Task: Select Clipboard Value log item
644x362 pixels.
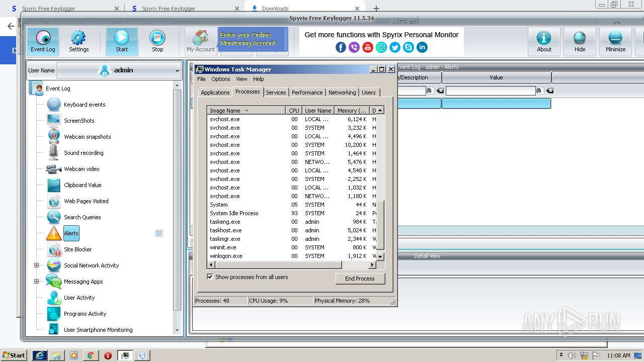Action: point(83,185)
